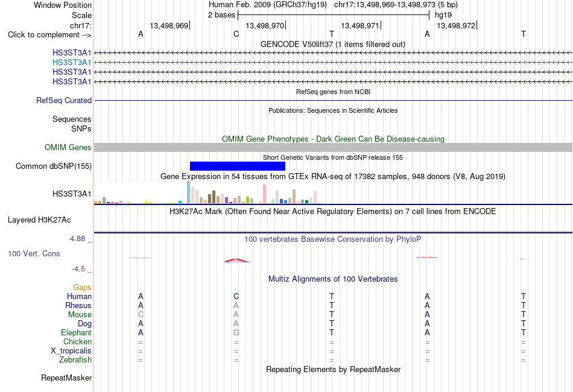Open the GTEx "Gene Expression in 54 tissues" title

333,177
